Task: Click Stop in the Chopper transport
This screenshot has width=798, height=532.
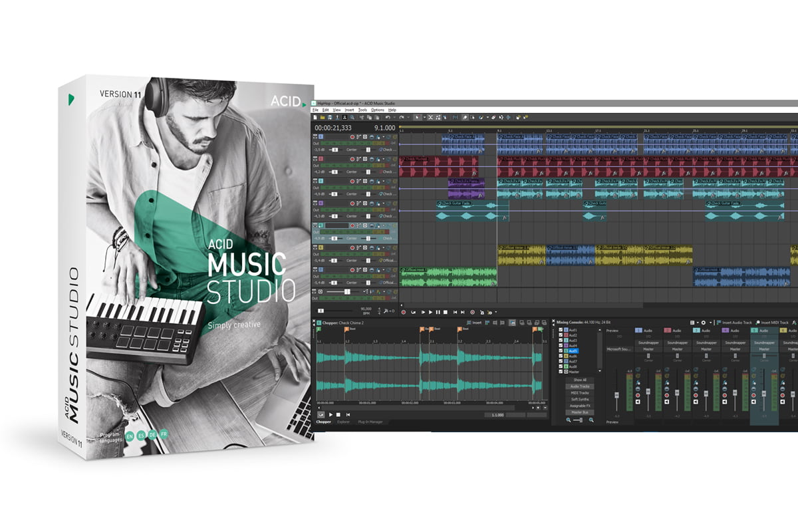Action: pyautogui.click(x=338, y=414)
